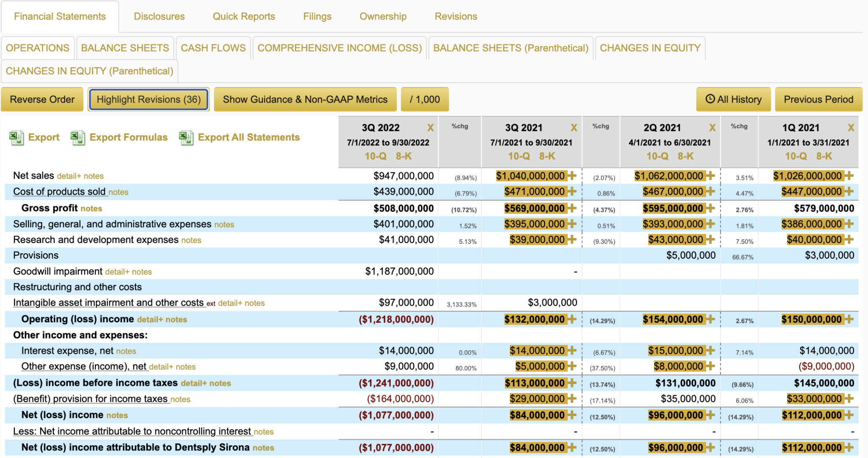Click the clock icon on All History
This screenshot has height=458, width=868.
click(710, 99)
